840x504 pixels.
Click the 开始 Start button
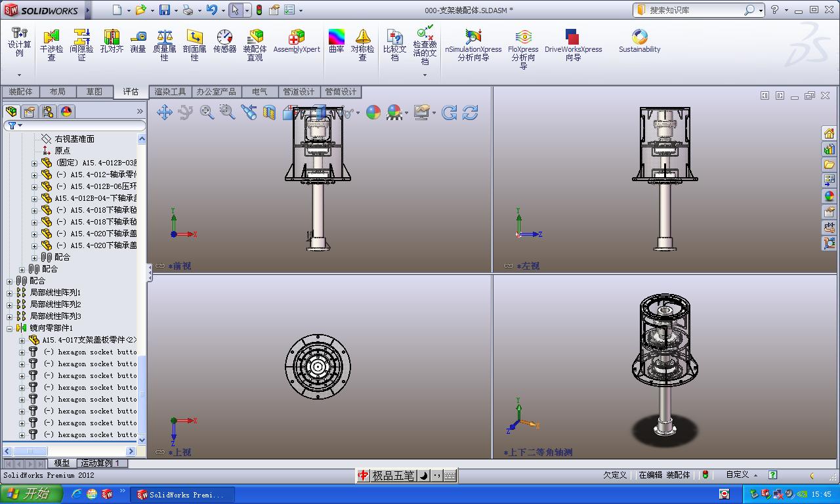click(31, 494)
